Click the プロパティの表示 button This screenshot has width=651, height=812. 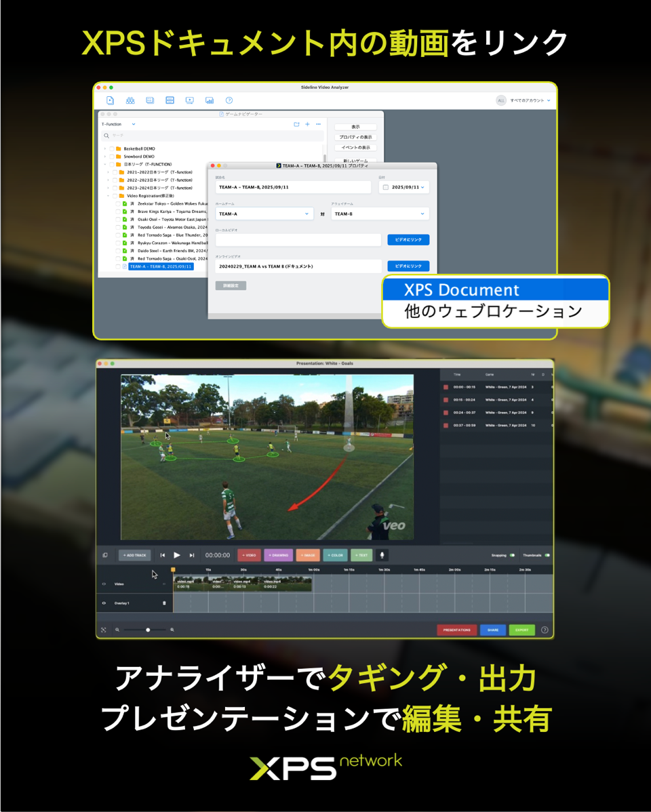click(355, 137)
